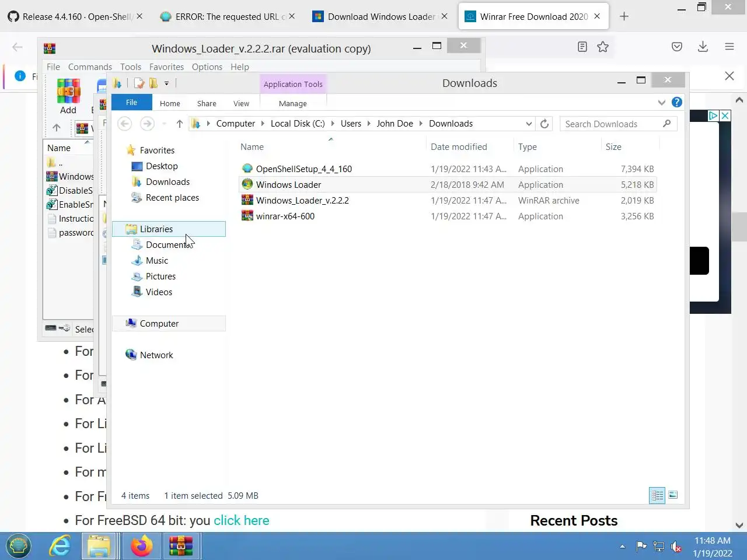Click the Back arrow in Downloads explorer

click(x=124, y=124)
